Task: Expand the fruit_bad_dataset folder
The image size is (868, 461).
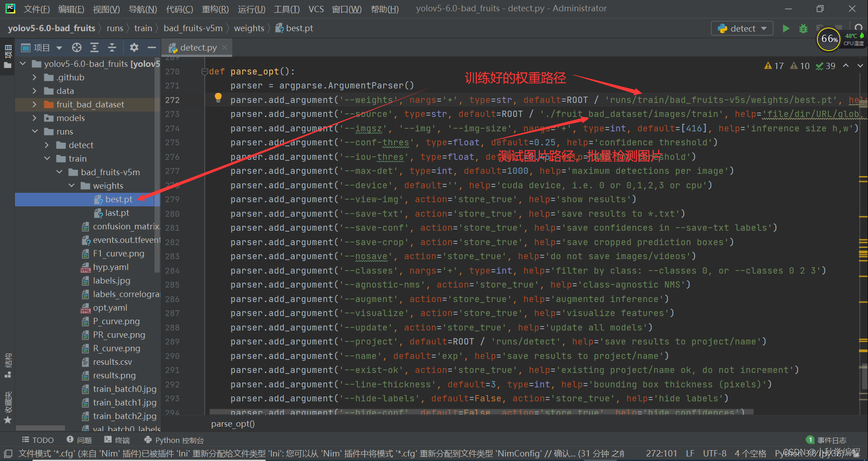Action: 35,104
